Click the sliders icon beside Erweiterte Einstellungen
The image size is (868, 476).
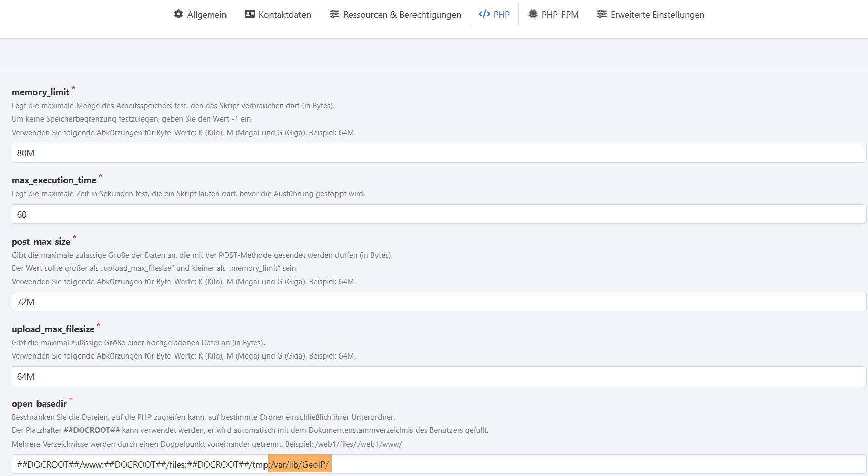click(602, 14)
